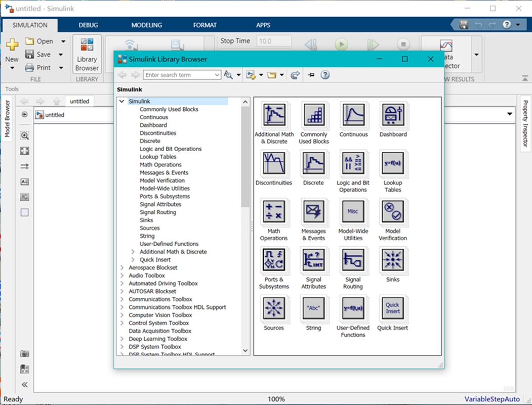Screen dimensions: 532x405
Task: Open the Property Inspector side panel
Action: tap(525, 124)
